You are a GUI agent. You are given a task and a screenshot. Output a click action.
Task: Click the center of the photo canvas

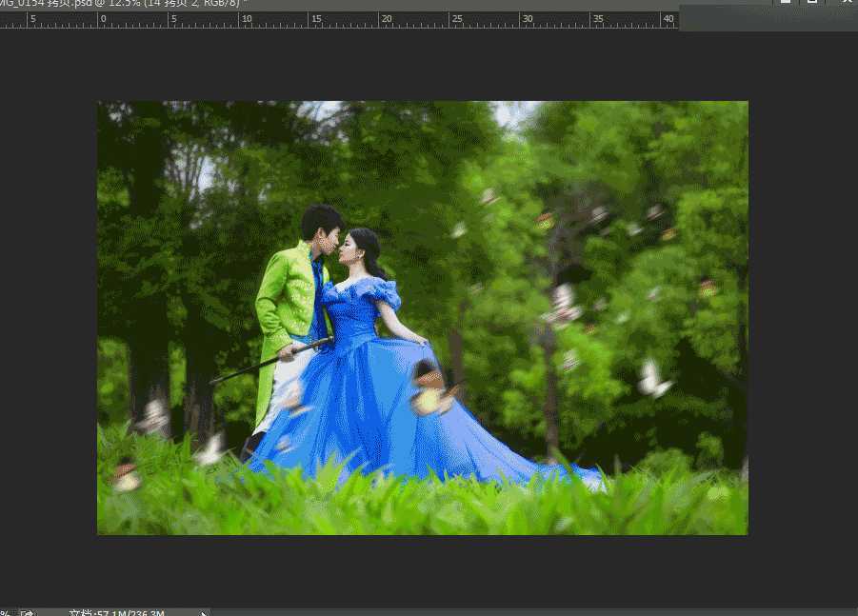[422, 317]
